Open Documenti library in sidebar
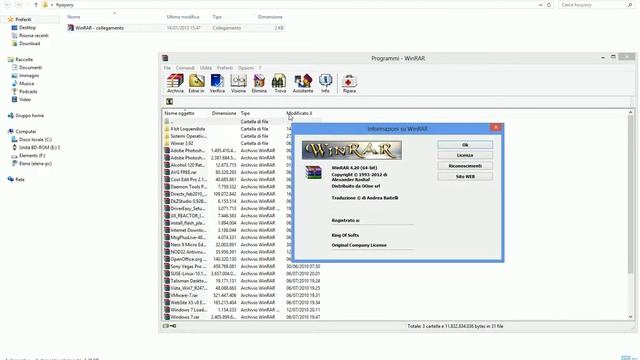The height and width of the screenshot is (360, 640). coord(27,67)
